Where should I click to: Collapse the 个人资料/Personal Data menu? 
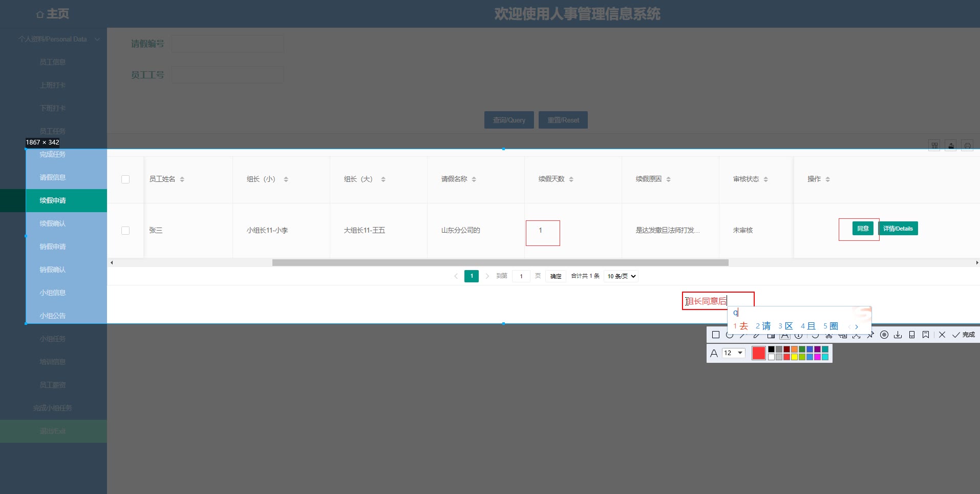pyautogui.click(x=97, y=39)
